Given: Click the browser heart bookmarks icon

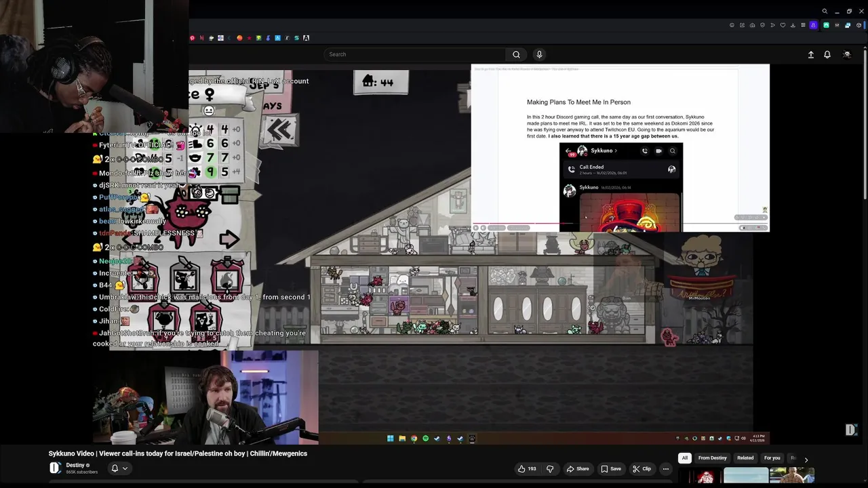Looking at the screenshot, I should 783,25.
